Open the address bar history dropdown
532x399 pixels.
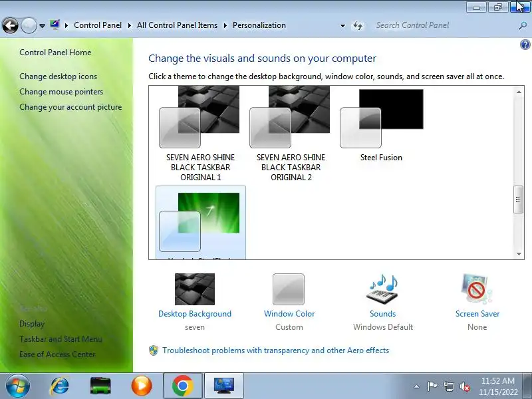pyautogui.click(x=342, y=26)
